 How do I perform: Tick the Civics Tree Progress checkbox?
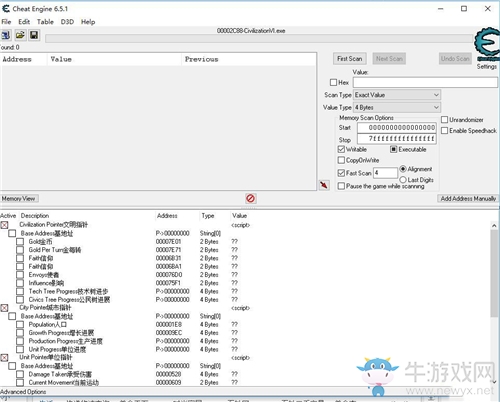coord(20,300)
